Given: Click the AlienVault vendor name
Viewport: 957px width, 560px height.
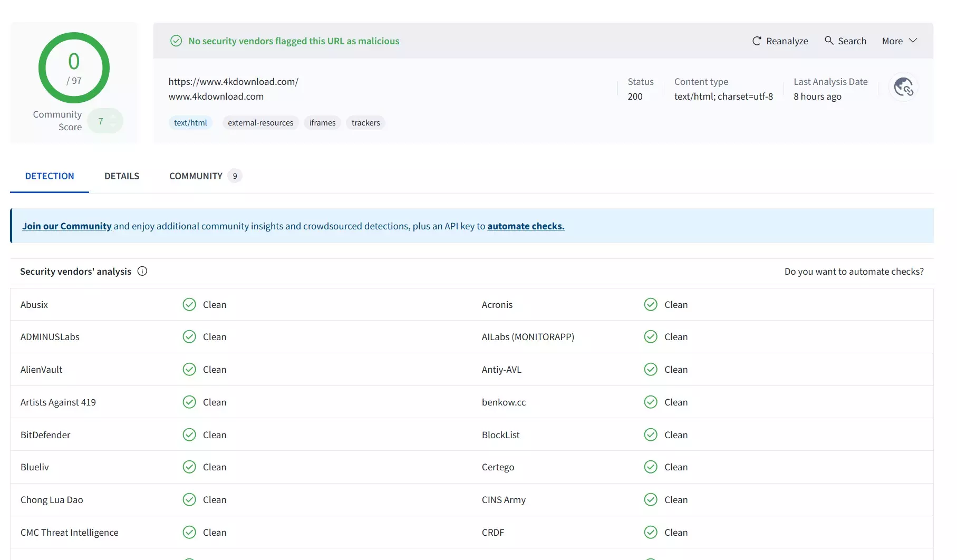Looking at the screenshot, I should click(x=41, y=369).
